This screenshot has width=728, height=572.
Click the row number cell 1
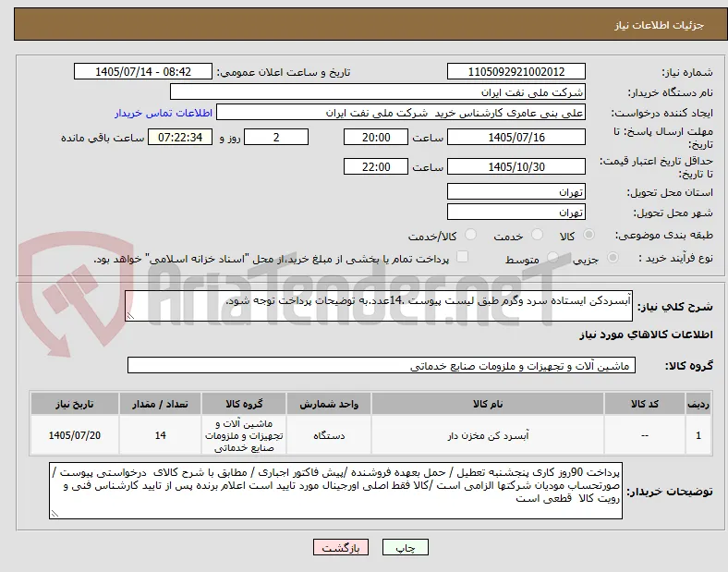click(x=698, y=435)
